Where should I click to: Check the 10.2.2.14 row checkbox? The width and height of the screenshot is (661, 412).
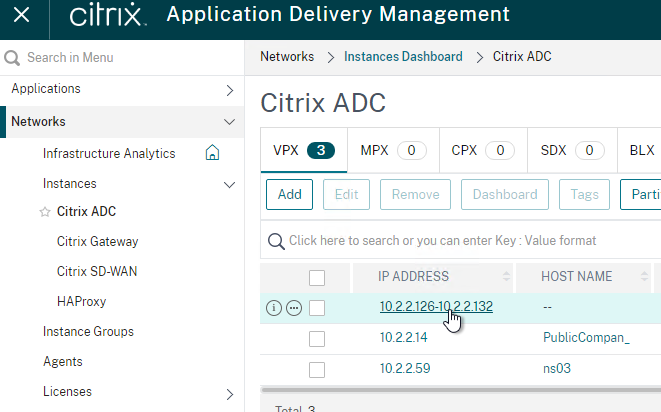(x=317, y=339)
